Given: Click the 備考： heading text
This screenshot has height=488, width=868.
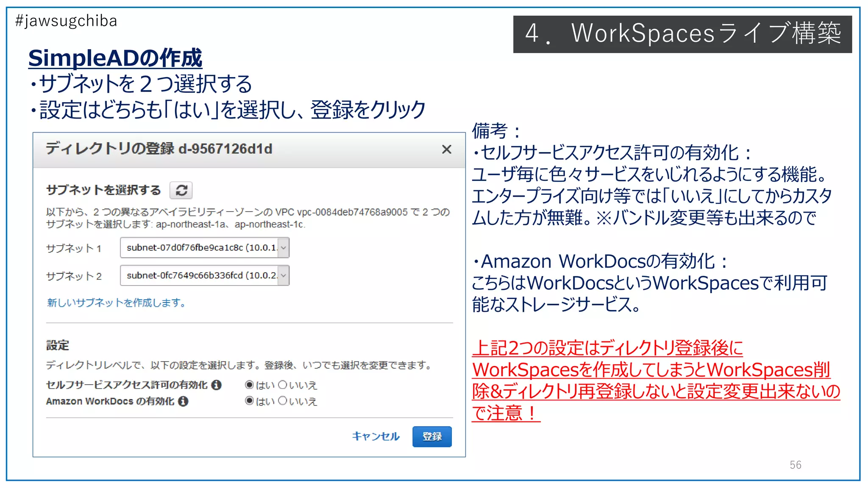Looking at the screenshot, I should pyautogui.click(x=496, y=131).
